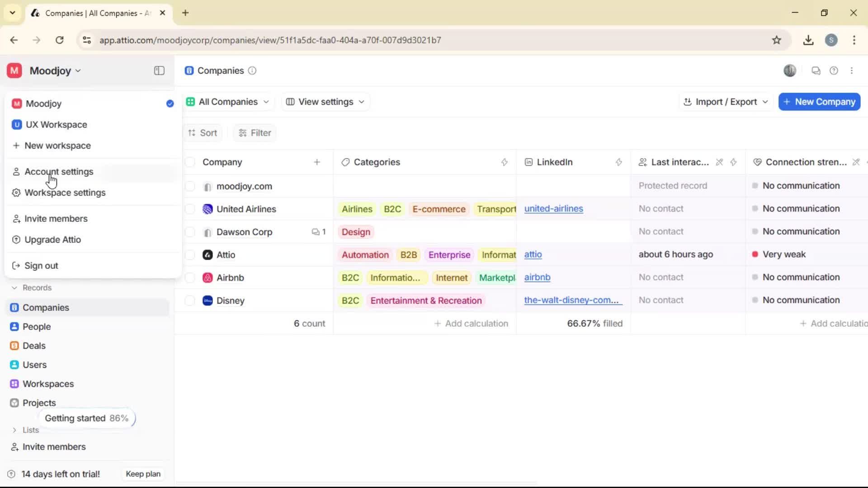Open the Filter button
The width and height of the screenshot is (868, 488).
point(255,133)
